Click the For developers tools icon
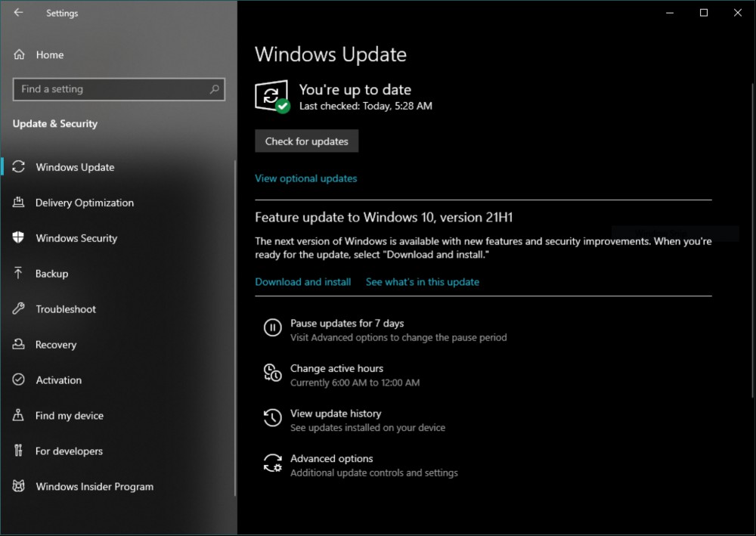This screenshot has height=536, width=756. point(18,451)
